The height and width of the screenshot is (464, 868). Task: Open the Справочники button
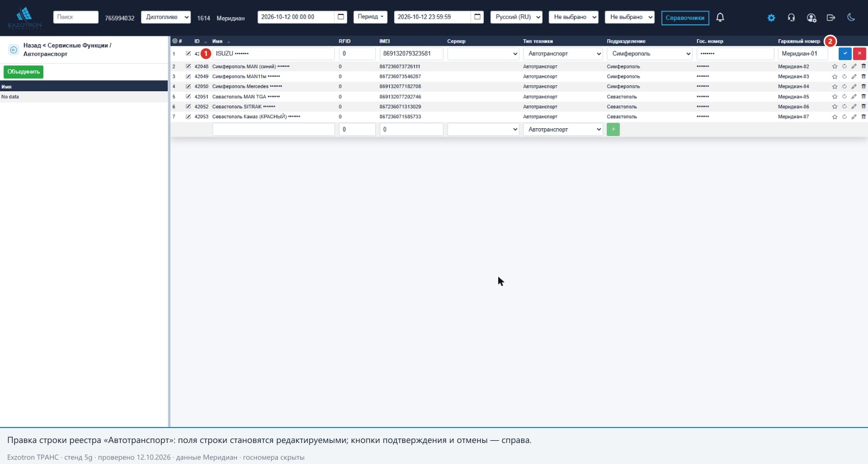(x=685, y=18)
